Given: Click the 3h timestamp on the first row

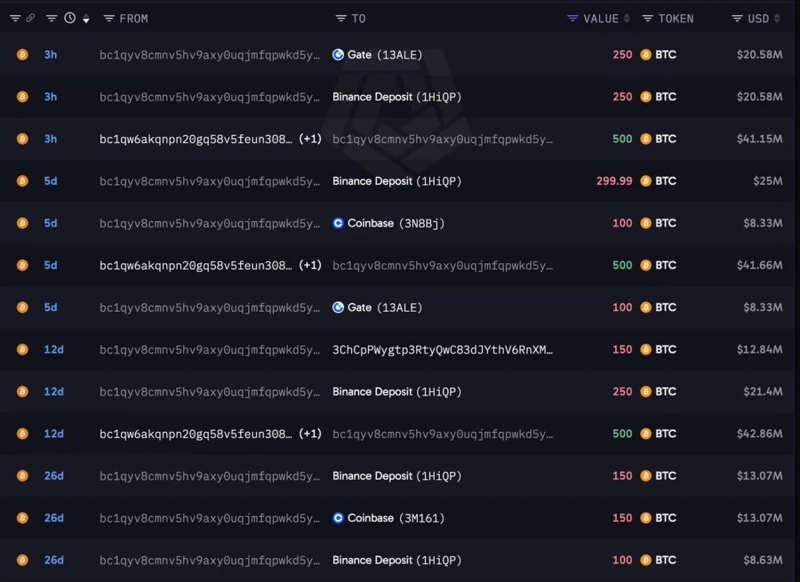Looking at the screenshot, I should tap(51, 55).
